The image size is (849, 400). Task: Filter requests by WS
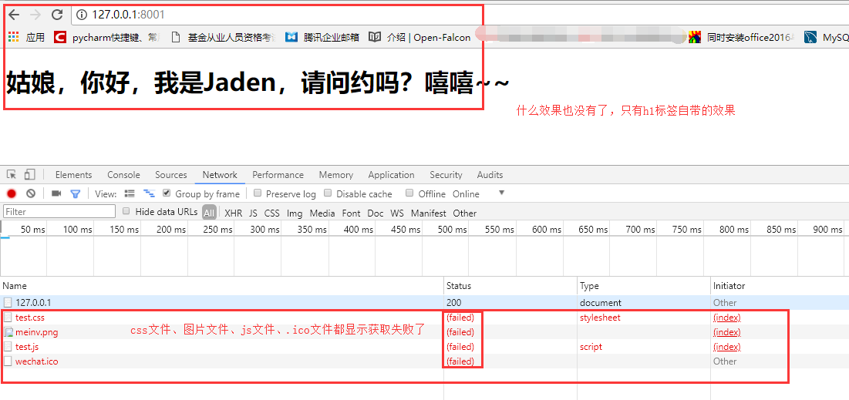[397, 213]
